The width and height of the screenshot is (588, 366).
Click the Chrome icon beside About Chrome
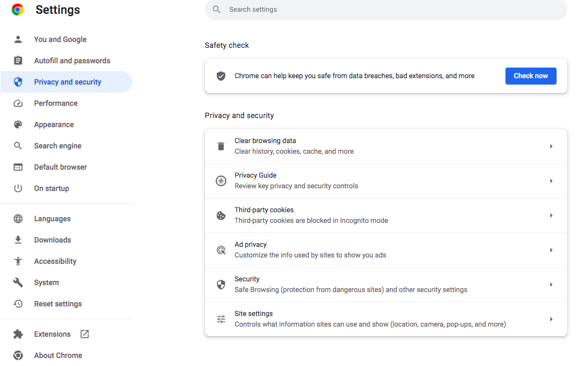18,355
